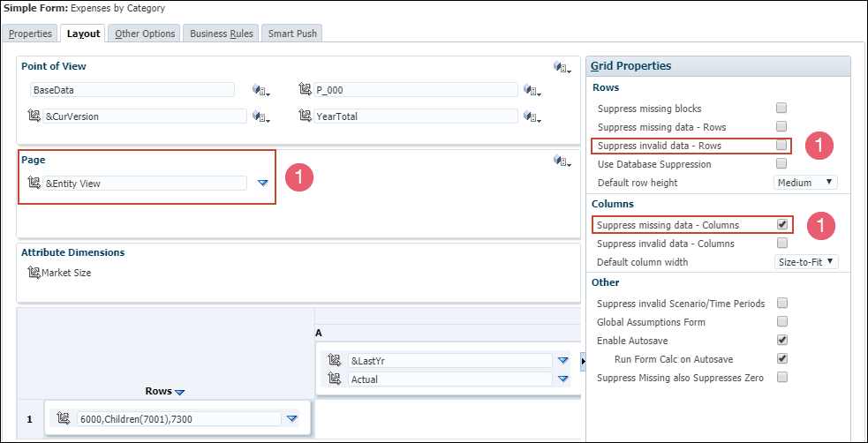
Task: Click Point of View dimension selector icon
Action: tap(562, 67)
